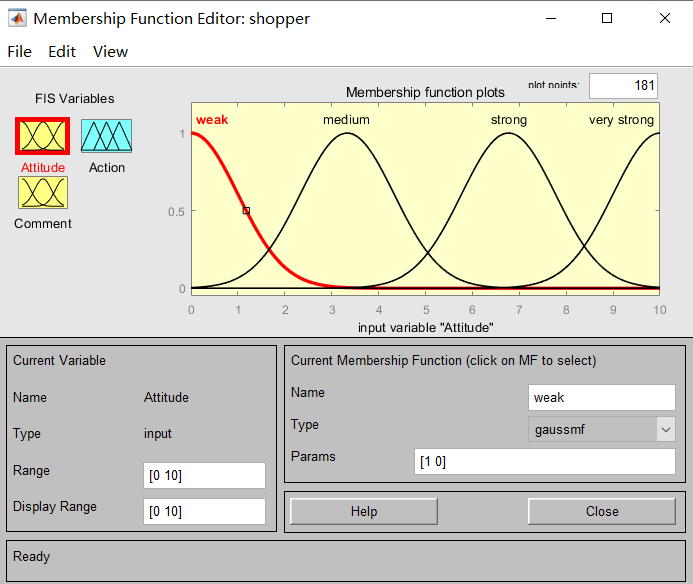The image size is (693, 584).
Task: Select the Attitude variable icon
Action: tap(42, 136)
